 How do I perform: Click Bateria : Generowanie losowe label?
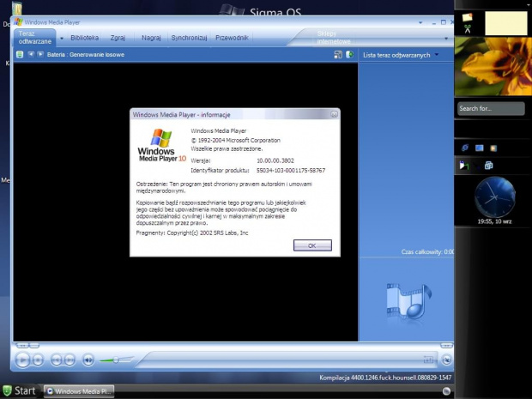[86, 55]
